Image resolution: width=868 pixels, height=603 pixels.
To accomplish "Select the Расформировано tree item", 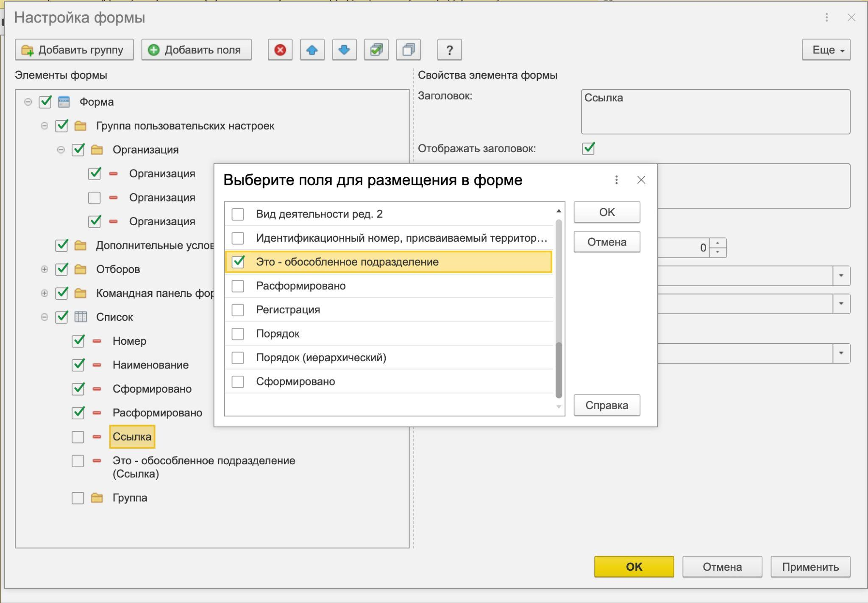I will pyautogui.click(x=157, y=413).
